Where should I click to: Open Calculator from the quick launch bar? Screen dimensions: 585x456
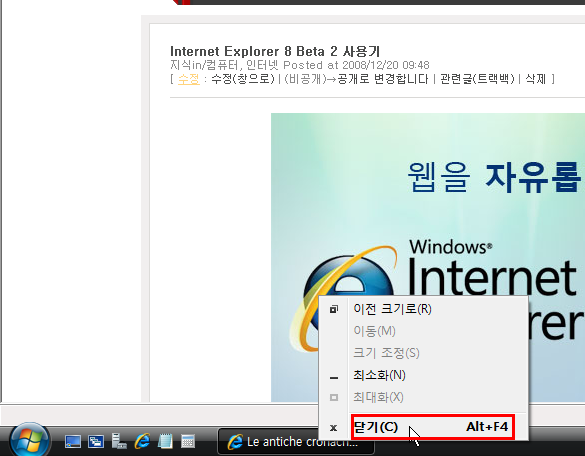pyautogui.click(x=188, y=441)
